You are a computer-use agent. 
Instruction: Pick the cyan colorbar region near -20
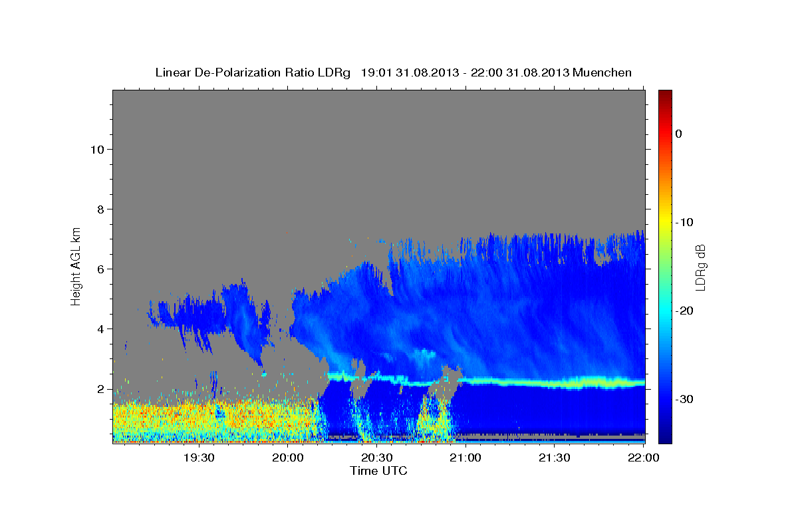665,311
